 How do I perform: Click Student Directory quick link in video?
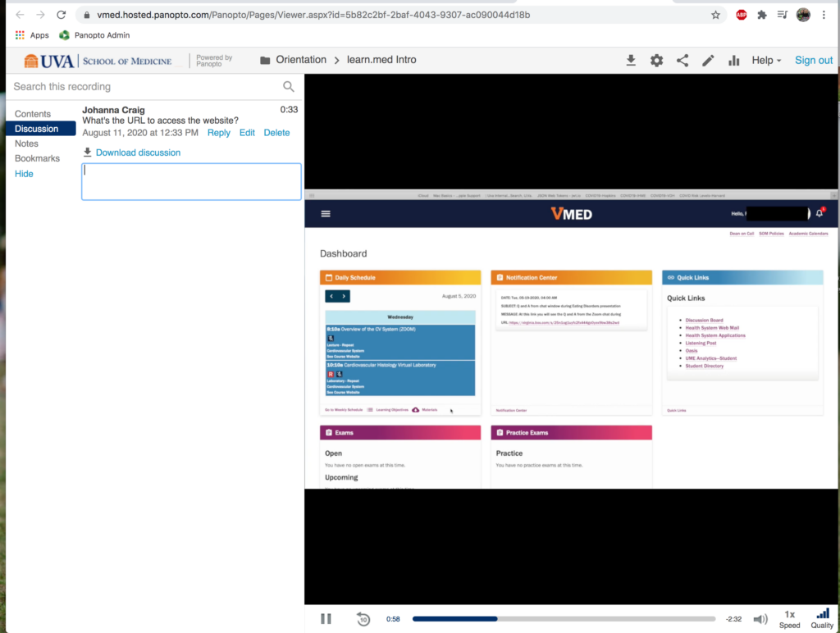click(705, 366)
